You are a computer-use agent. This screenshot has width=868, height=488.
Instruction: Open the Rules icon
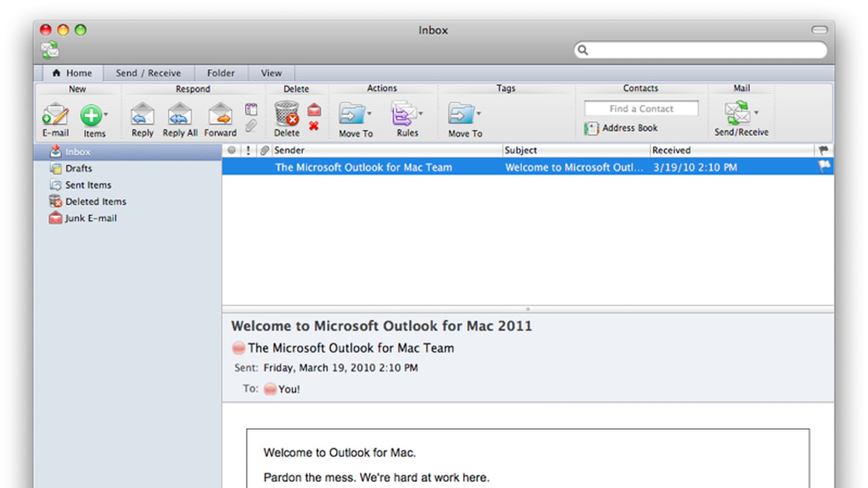[x=404, y=114]
